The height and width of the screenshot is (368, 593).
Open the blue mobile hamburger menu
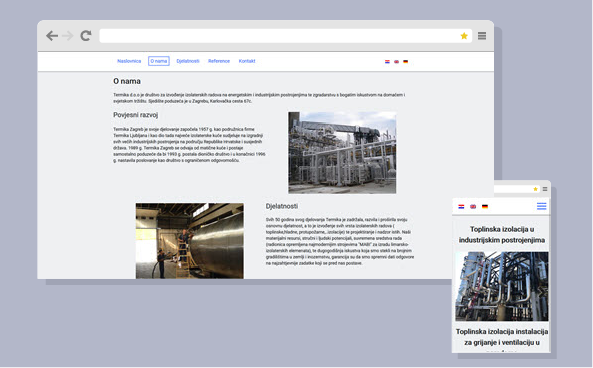542,206
